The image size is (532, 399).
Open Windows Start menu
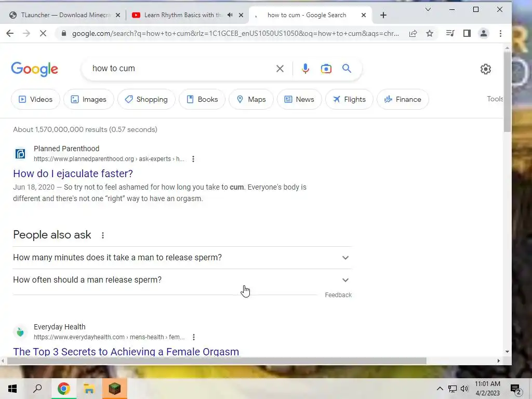[x=12, y=389]
